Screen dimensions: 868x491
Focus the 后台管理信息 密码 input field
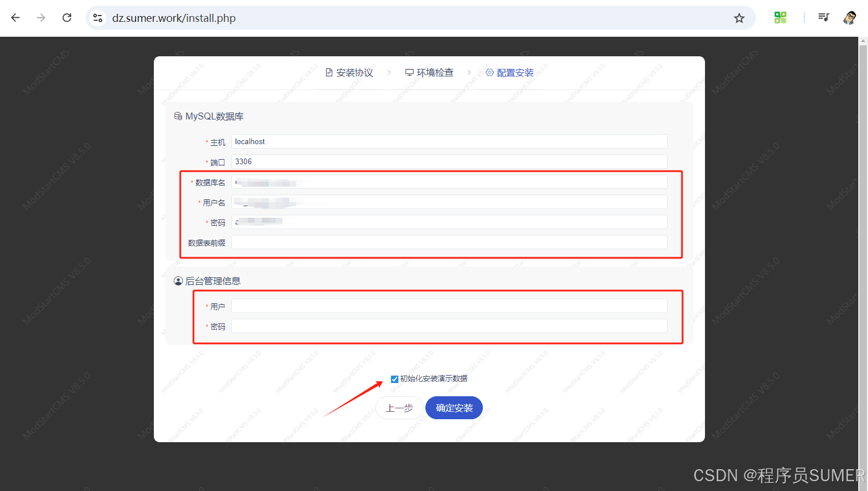[x=449, y=326]
